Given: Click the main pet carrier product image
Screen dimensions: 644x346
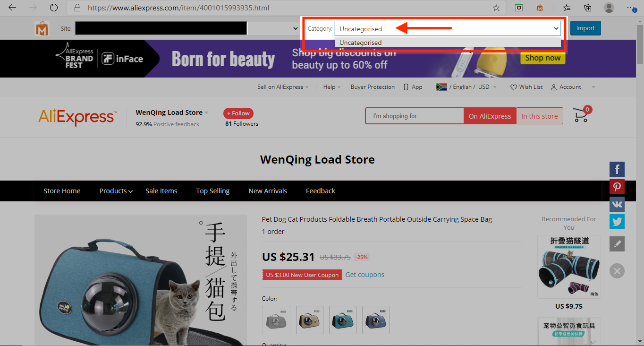Looking at the screenshot, I should coord(141,280).
